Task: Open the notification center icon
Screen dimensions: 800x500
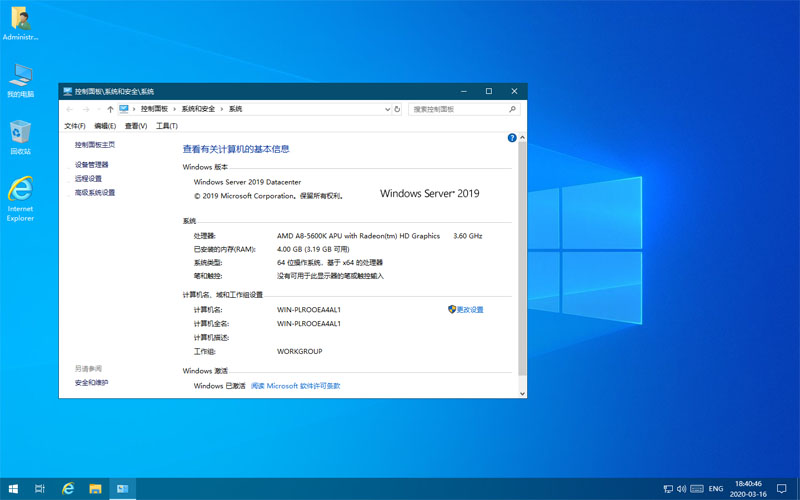Action: pyautogui.click(x=781, y=489)
